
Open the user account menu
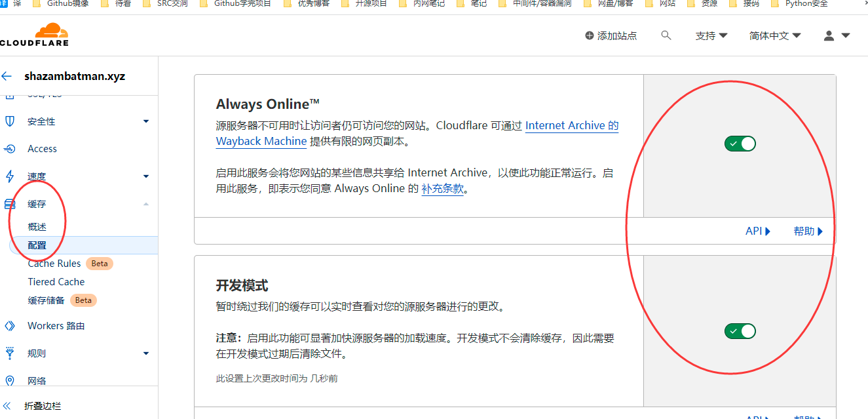(837, 35)
